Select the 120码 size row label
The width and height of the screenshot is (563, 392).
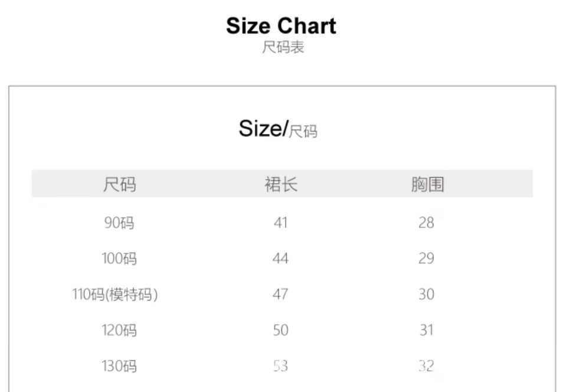tap(119, 330)
